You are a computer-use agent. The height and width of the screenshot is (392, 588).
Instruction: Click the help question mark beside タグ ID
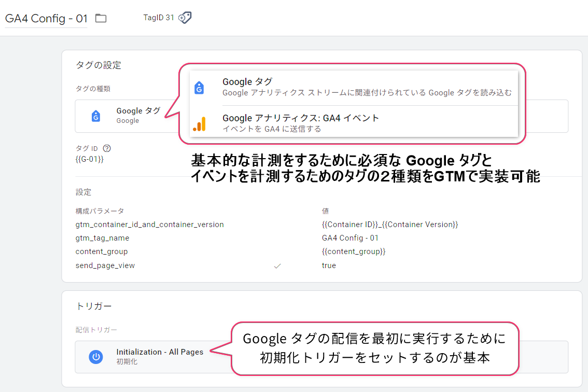pyautogui.click(x=107, y=148)
